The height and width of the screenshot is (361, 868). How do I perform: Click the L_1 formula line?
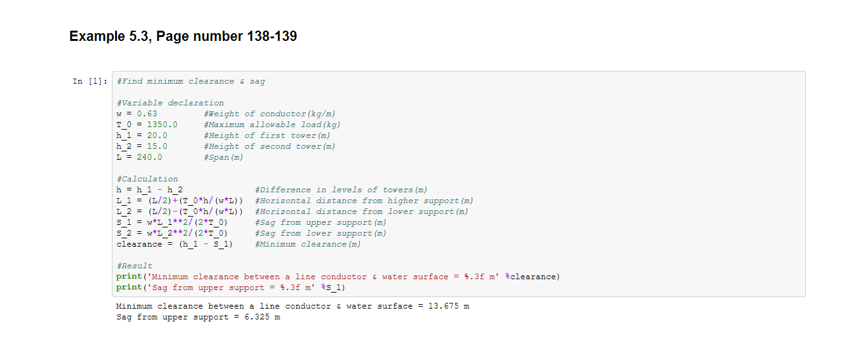180,201
